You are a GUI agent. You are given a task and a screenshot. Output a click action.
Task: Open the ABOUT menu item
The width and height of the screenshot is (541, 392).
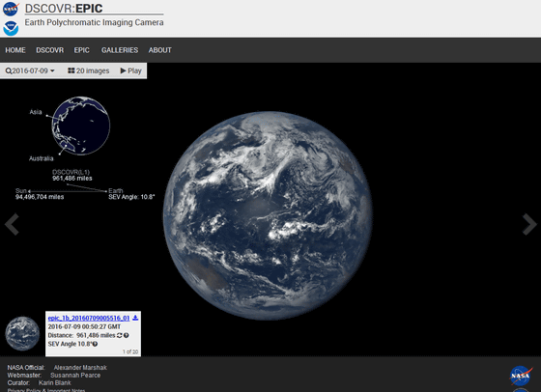(x=160, y=50)
